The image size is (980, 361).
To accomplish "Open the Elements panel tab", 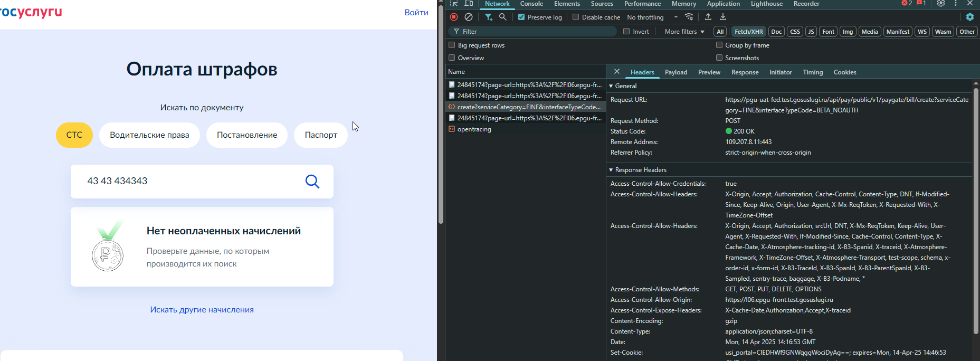I will point(567,4).
